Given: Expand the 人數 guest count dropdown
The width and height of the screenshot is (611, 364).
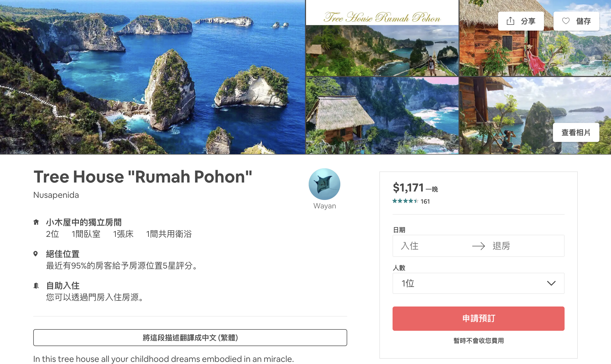Looking at the screenshot, I should pyautogui.click(x=478, y=283).
